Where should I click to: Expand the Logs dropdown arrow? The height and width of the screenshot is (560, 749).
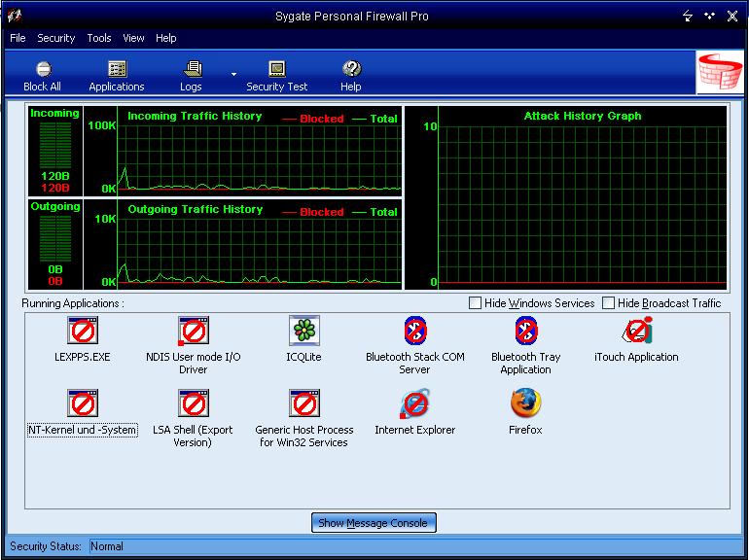[233, 75]
